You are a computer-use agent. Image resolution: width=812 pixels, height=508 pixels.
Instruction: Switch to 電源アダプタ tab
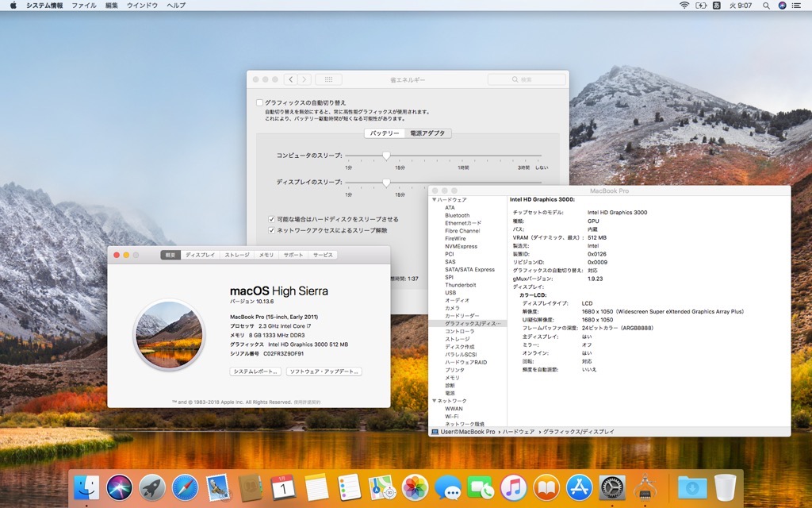(427, 133)
